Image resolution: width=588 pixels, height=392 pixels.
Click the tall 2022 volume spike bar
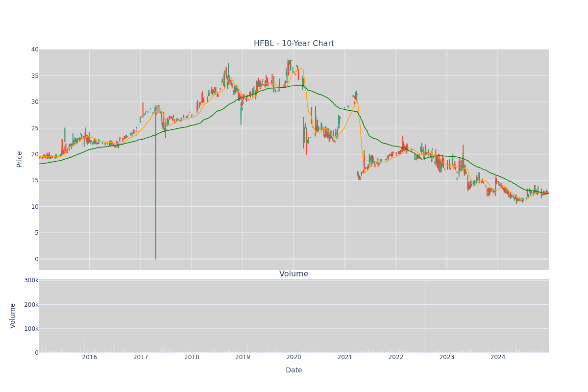(425, 318)
